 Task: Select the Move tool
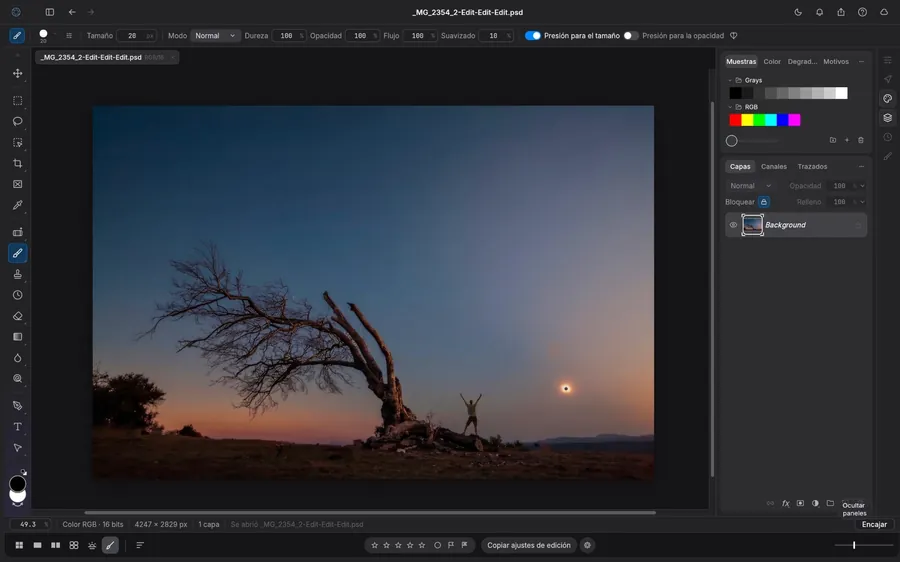(x=18, y=73)
